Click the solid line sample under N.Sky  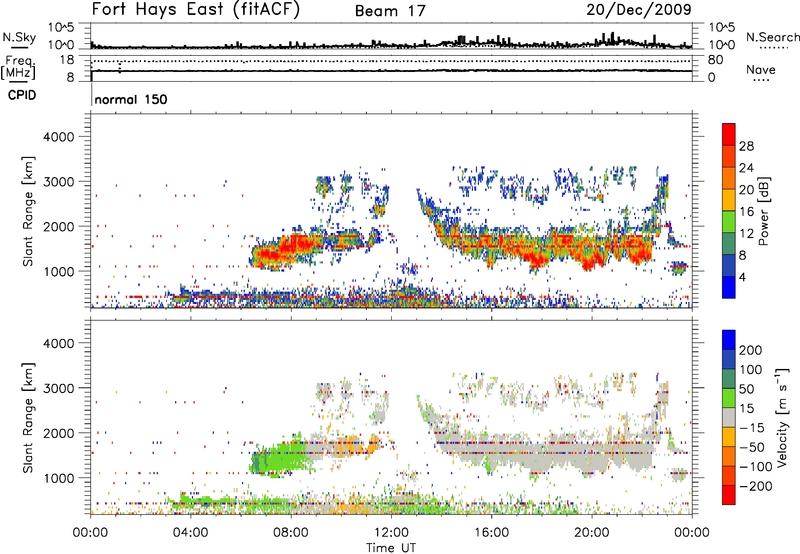(x=19, y=47)
